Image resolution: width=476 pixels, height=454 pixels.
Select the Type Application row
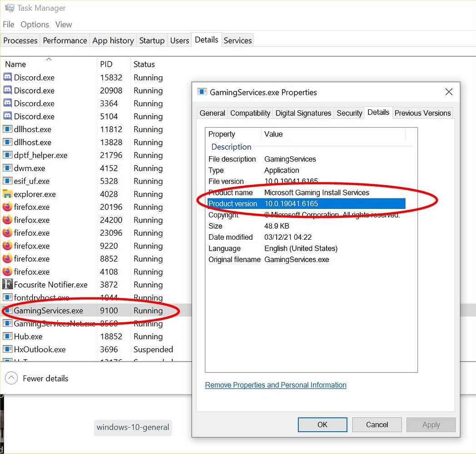pos(306,170)
